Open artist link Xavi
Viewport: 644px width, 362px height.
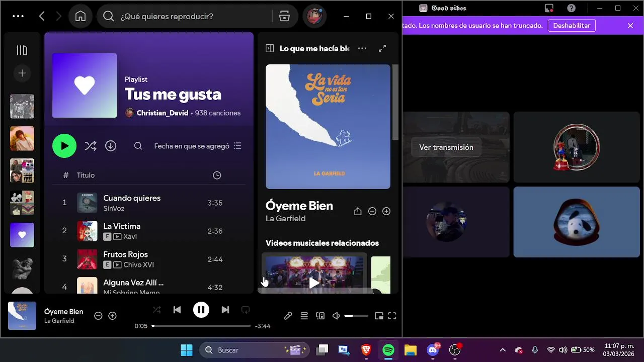tap(130, 236)
